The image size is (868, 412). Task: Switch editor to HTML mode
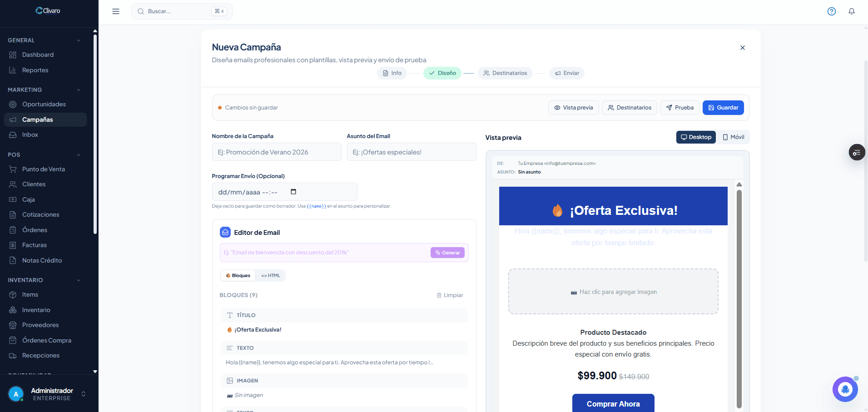(271, 276)
